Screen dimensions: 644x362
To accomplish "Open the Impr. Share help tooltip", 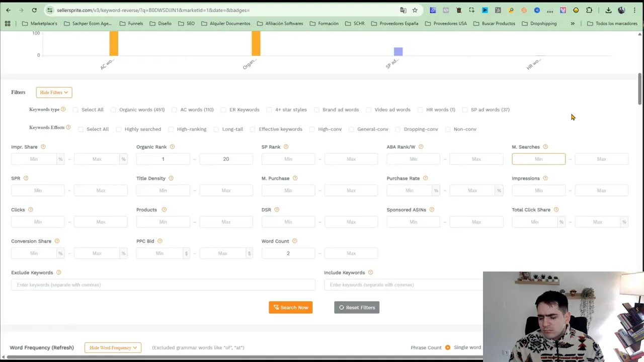I will pos(43,146).
